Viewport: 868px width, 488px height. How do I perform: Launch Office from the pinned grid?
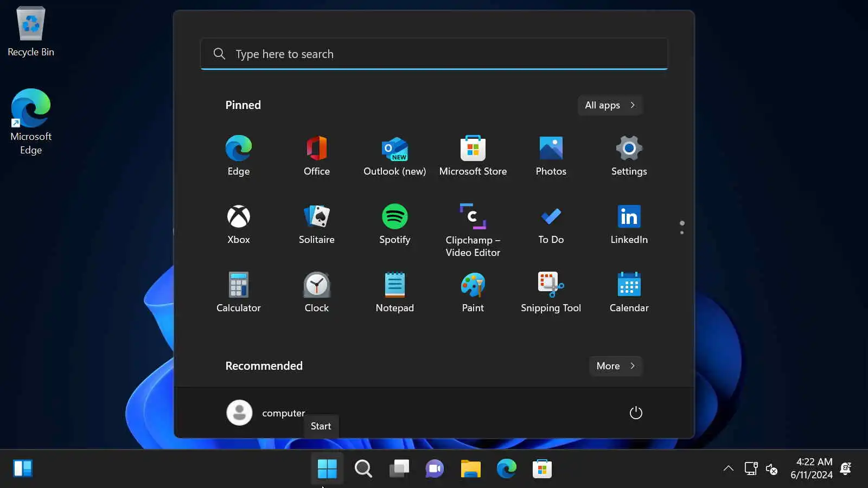tap(317, 156)
